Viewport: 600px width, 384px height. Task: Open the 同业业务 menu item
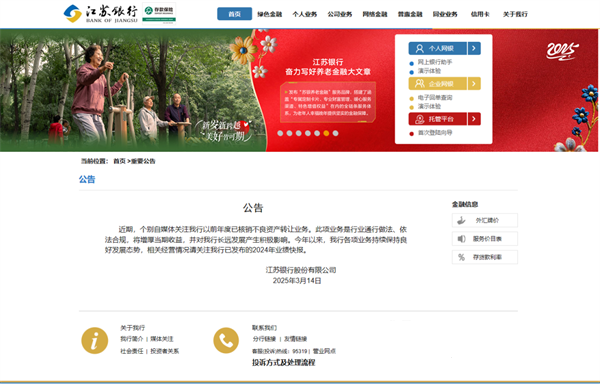(445, 14)
